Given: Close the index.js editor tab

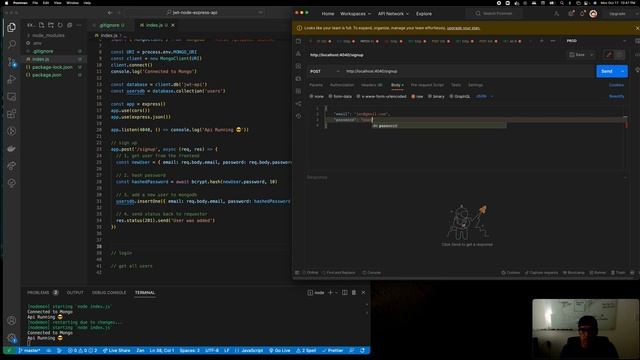Looking at the screenshot, I should [x=173, y=25].
